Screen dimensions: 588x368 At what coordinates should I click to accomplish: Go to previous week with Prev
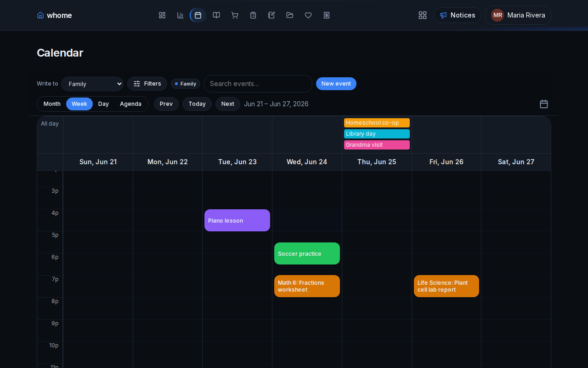pyautogui.click(x=166, y=104)
